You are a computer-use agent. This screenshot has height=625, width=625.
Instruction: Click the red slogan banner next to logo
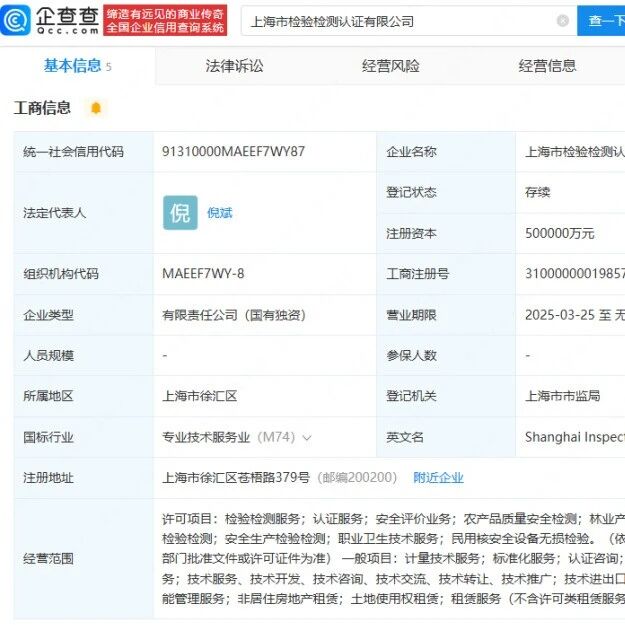pyautogui.click(x=165, y=20)
